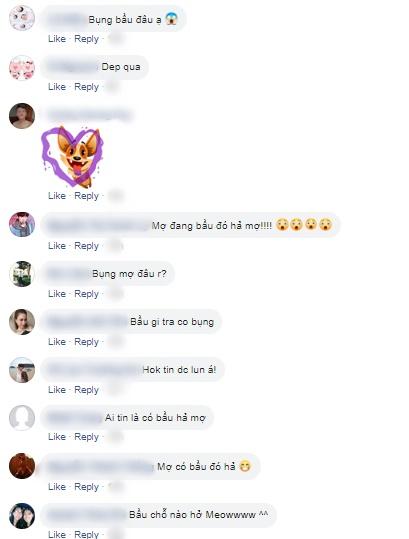Open avatar beside 'Bầu chỗ nào hở Meowwww'
The height and width of the screenshot is (539, 409).
(x=22, y=516)
